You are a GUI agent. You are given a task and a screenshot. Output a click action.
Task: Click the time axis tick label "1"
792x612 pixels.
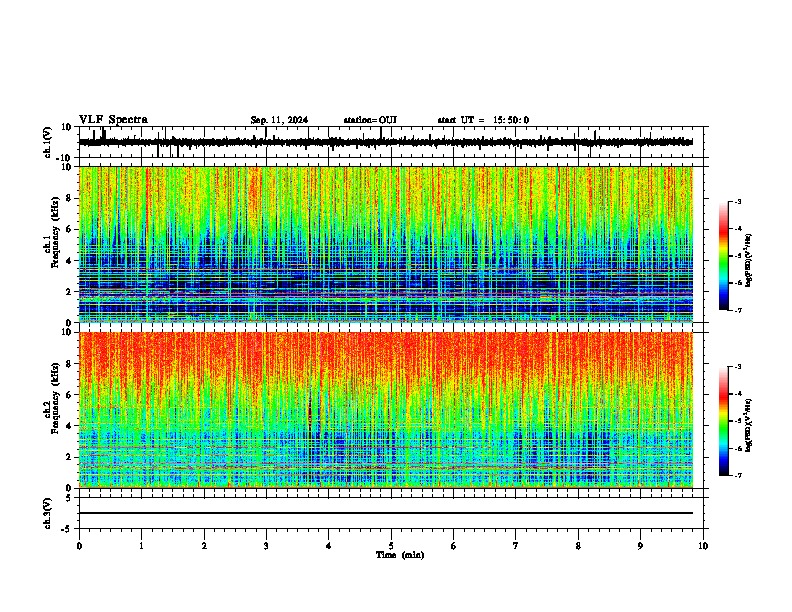(141, 546)
